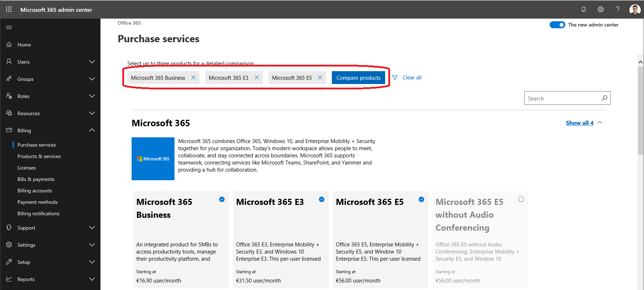Image resolution: width=644 pixels, height=290 pixels.
Task: Click the Setup wrench icon
Action: coord(9,262)
